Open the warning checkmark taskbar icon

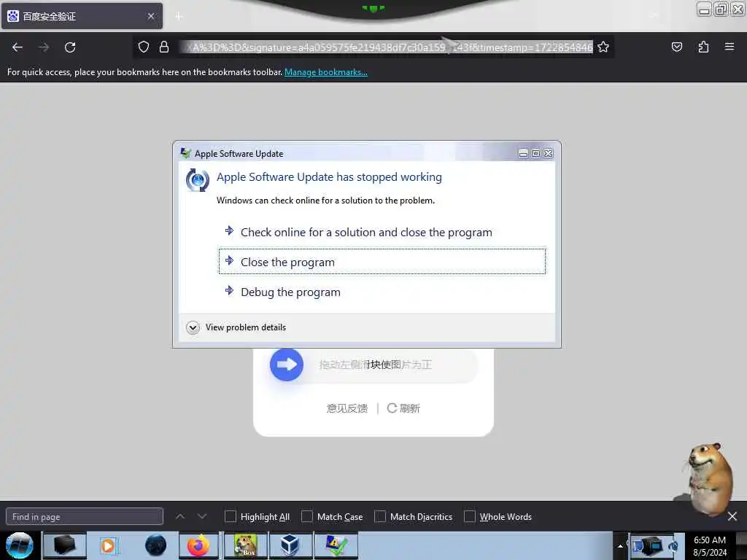click(336, 545)
